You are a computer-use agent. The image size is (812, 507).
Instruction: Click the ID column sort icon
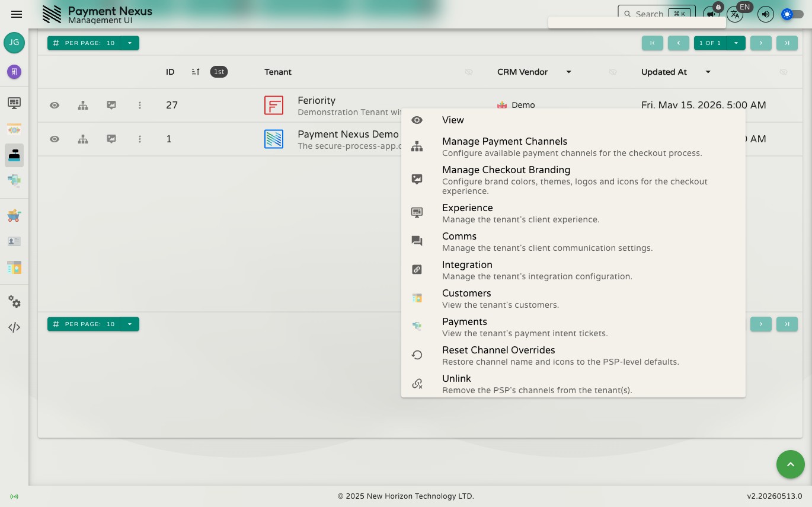(196, 72)
